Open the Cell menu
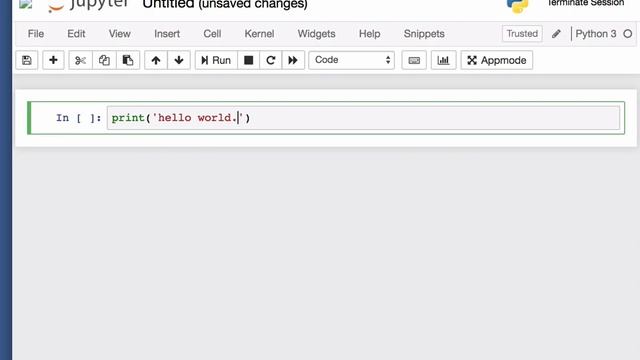 coord(212,34)
